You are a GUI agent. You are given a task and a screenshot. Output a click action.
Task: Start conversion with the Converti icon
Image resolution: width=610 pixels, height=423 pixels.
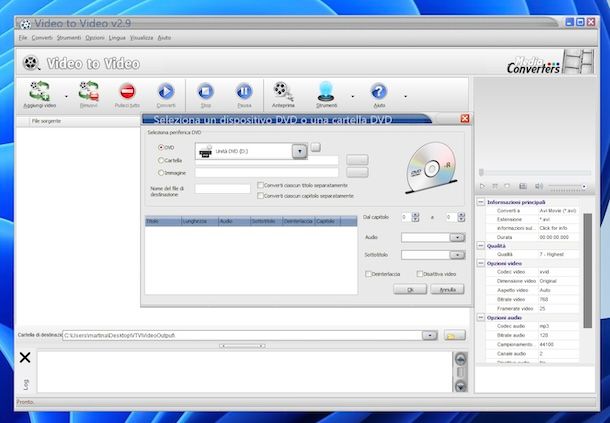(x=166, y=92)
